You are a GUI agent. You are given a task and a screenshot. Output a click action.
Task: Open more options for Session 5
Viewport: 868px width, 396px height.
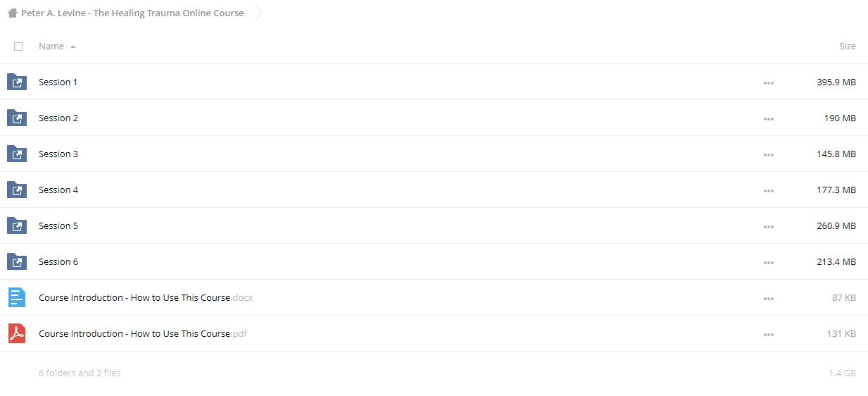pos(768,227)
